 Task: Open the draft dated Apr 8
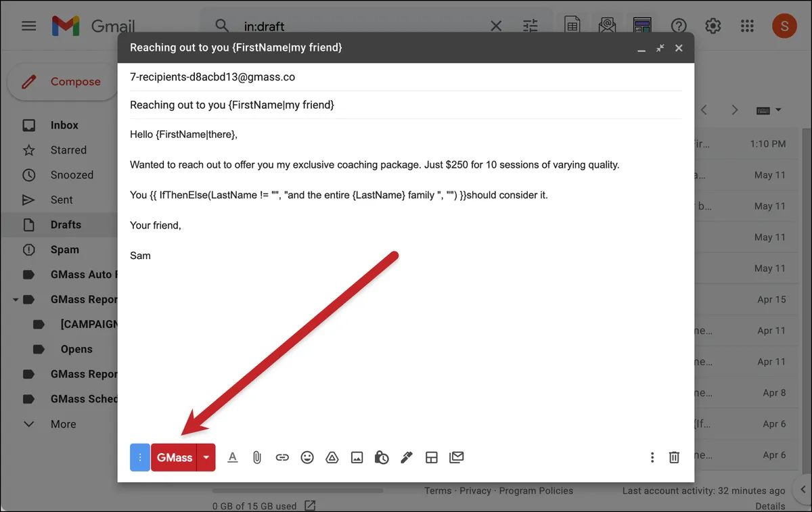(x=748, y=393)
